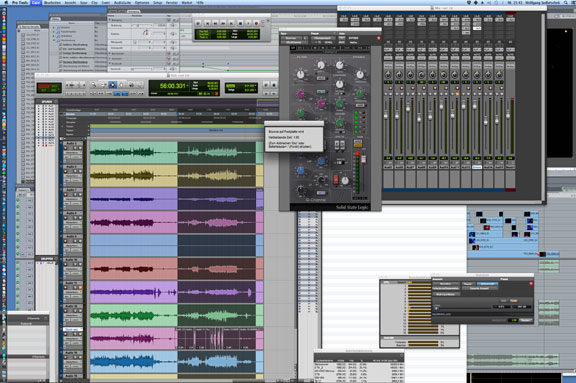
Task: Collapse the top section in event operations window
Action: 110,20
